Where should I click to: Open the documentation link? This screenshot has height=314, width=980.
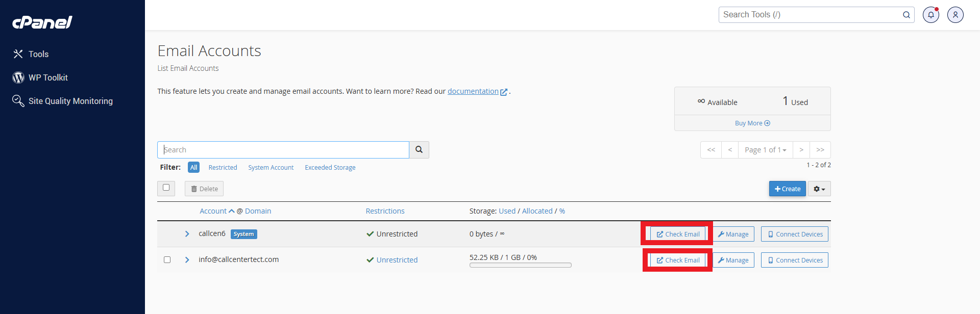click(x=473, y=91)
